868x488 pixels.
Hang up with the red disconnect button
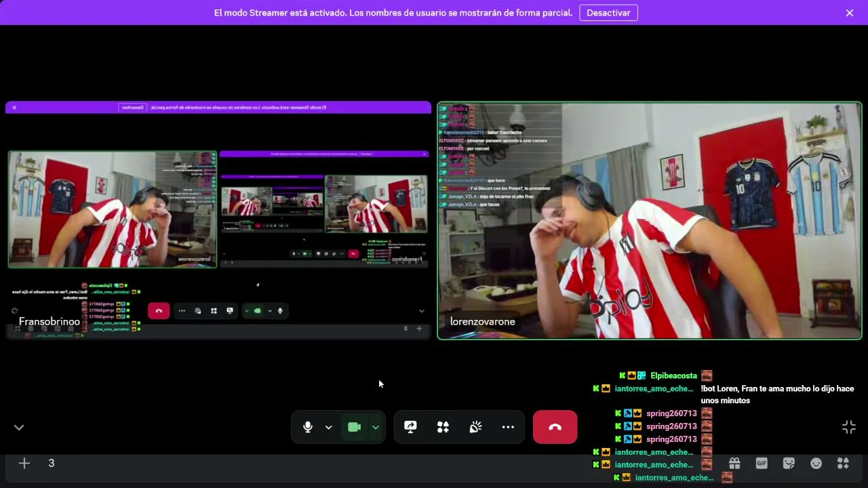[555, 427]
